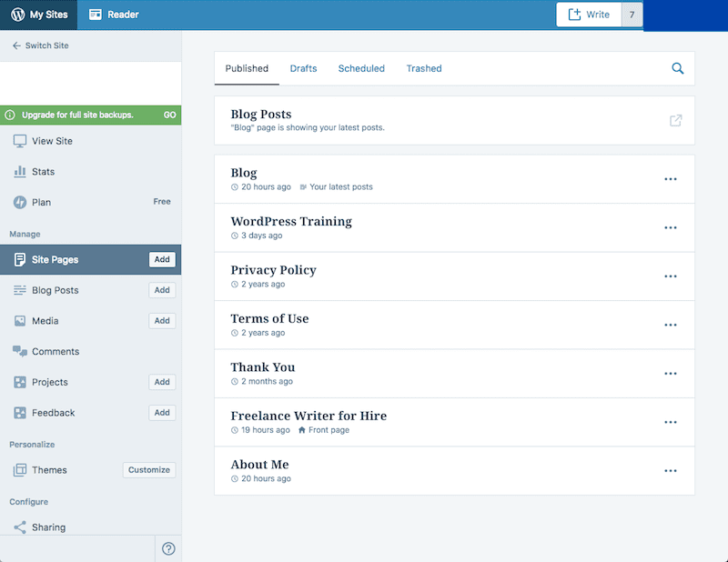Open the Projects icon
Screen dimensions: 728x562
click(19, 382)
